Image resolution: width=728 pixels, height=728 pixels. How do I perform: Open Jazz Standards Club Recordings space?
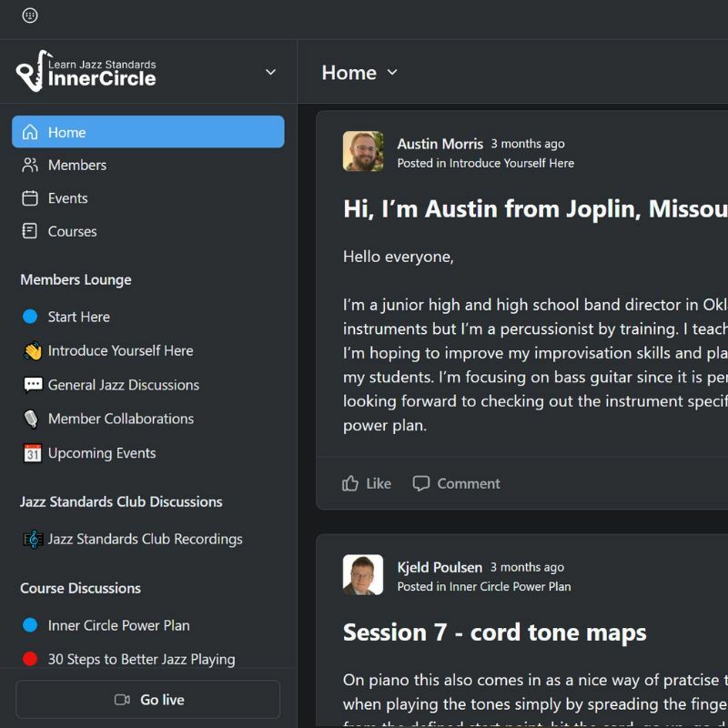click(x=145, y=540)
